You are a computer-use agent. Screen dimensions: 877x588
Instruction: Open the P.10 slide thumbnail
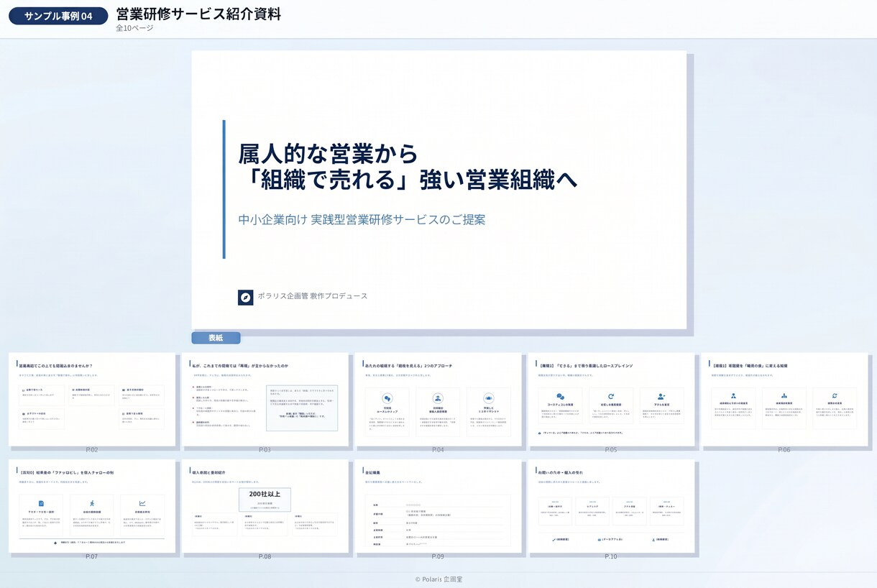click(612, 506)
